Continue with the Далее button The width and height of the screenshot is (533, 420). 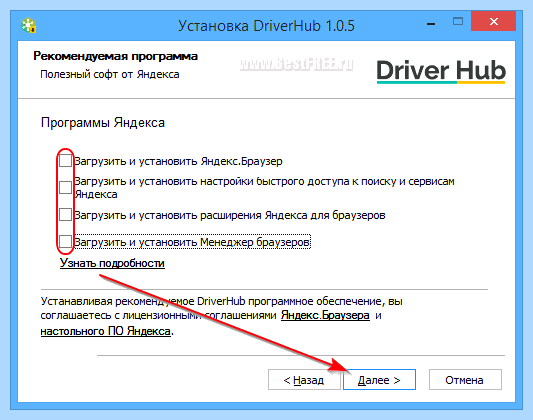[x=379, y=380]
